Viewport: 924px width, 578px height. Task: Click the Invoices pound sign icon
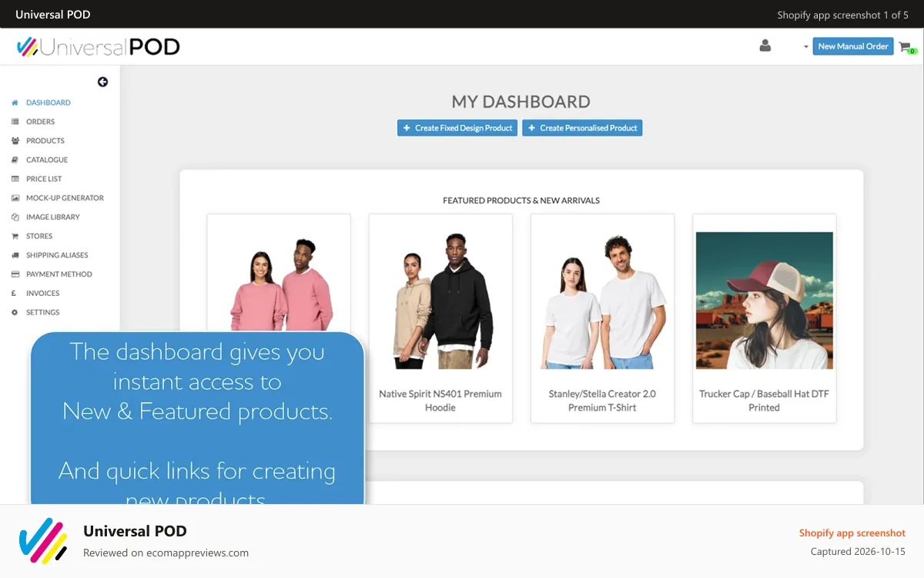(x=15, y=294)
